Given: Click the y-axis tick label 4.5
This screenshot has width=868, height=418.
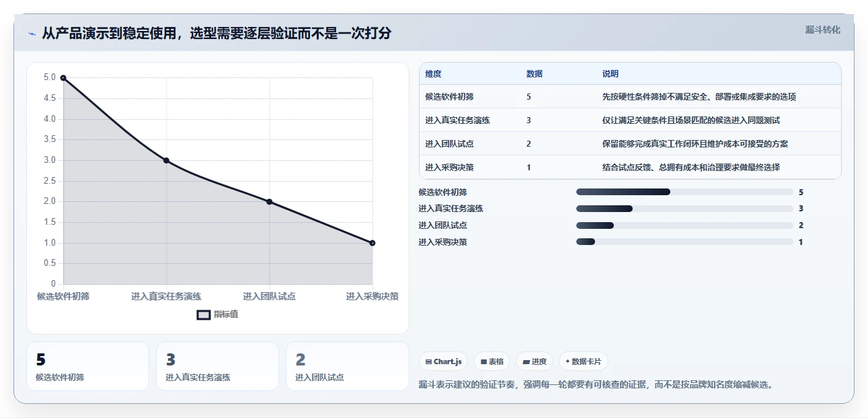Looking at the screenshot, I should click(x=50, y=98).
